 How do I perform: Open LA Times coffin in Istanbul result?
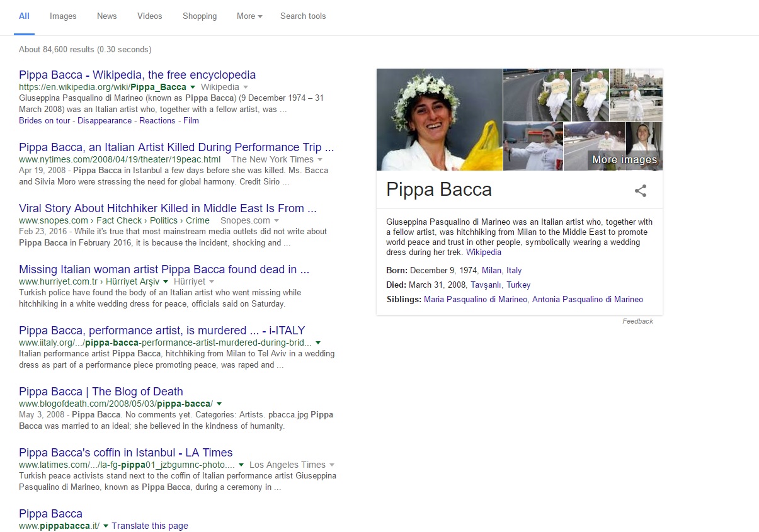pyautogui.click(x=126, y=453)
